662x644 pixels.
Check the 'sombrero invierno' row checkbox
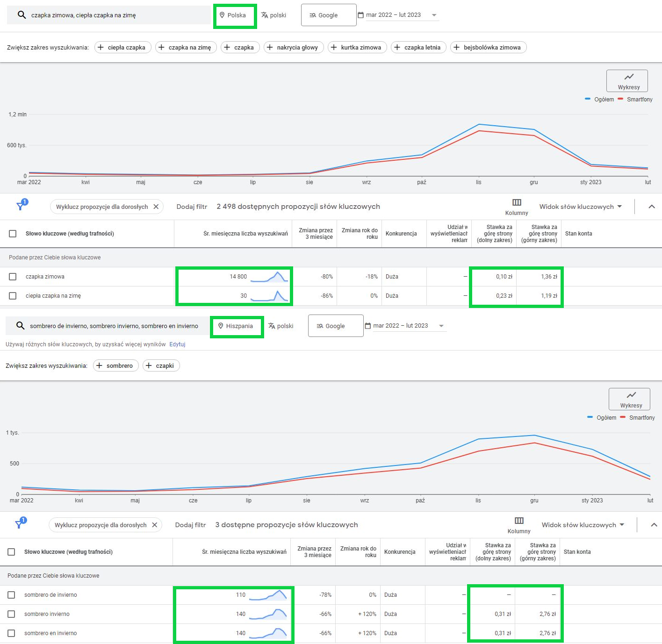(11, 614)
